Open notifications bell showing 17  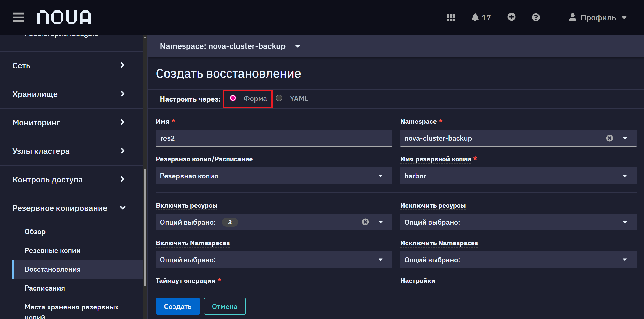click(x=481, y=17)
